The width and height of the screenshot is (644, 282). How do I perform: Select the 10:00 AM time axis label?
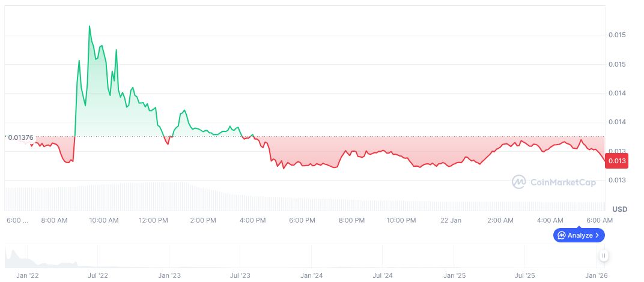(x=103, y=220)
